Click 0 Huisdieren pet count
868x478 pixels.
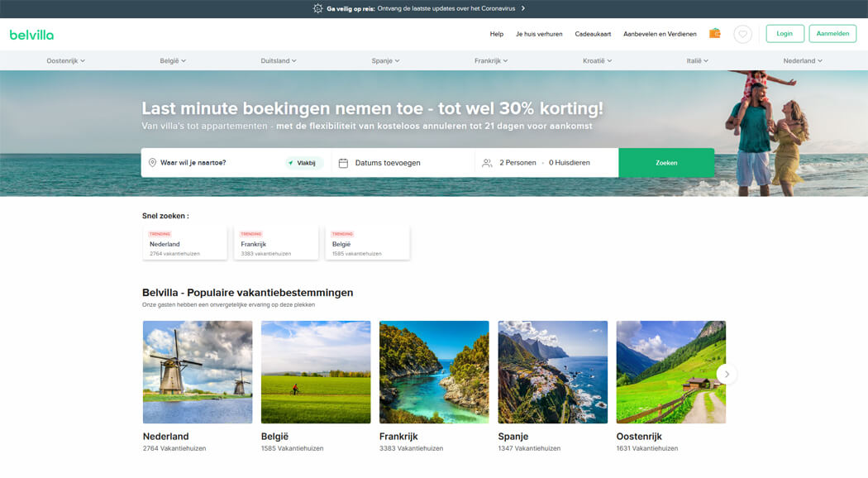[x=569, y=163]
